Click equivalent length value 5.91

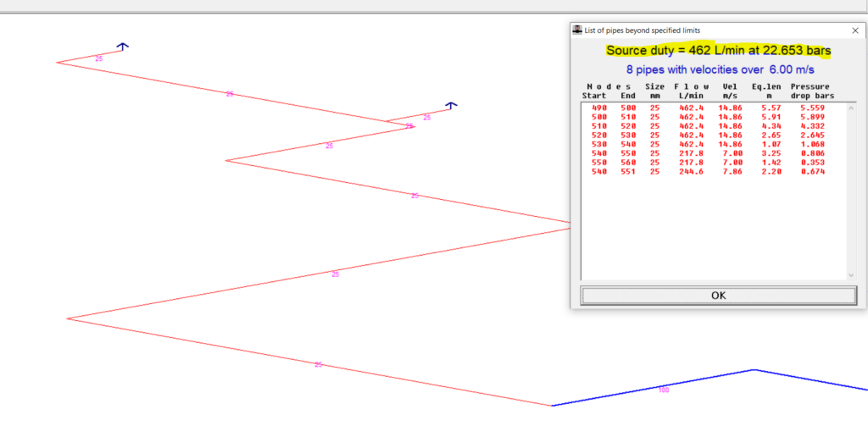pos(771,117)
